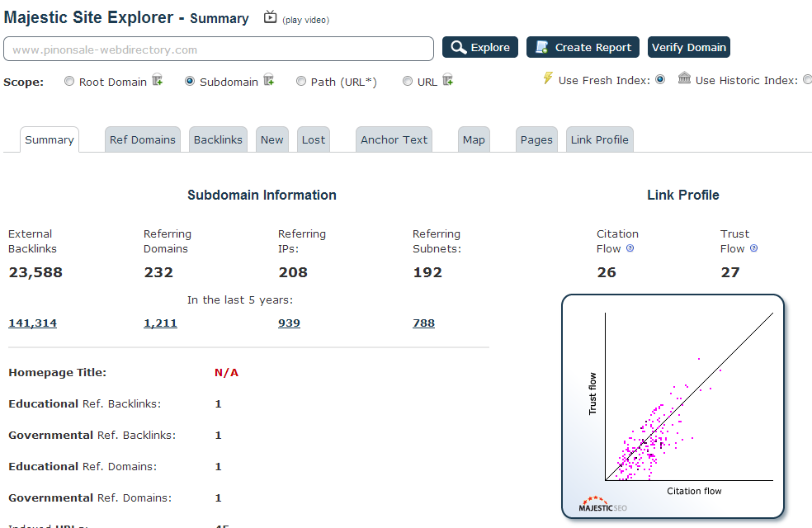812x528 pixels.
Task: Click the 192 Referring Subnets value
Action: [427, 272]
